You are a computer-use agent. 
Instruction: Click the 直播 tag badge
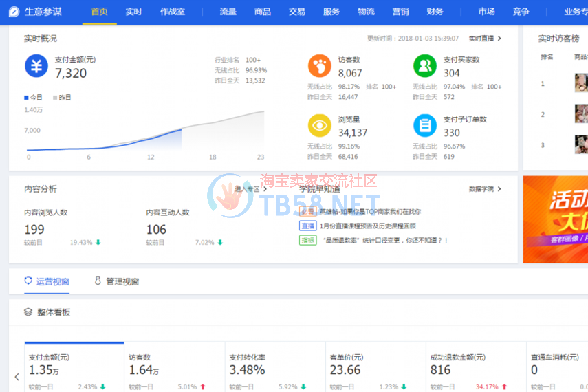(x=308, y=226)
